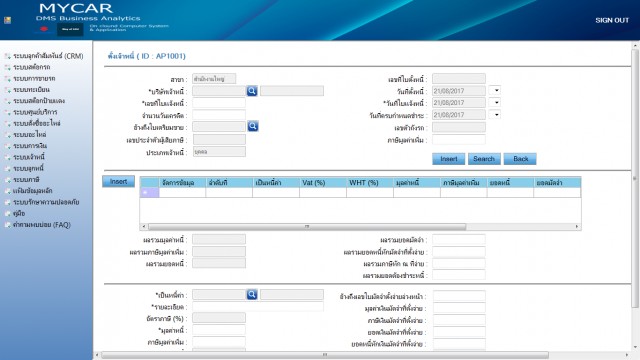Click the รายละเอียด input field
This screenshot has height=360, width=640.
coord(258,307)
